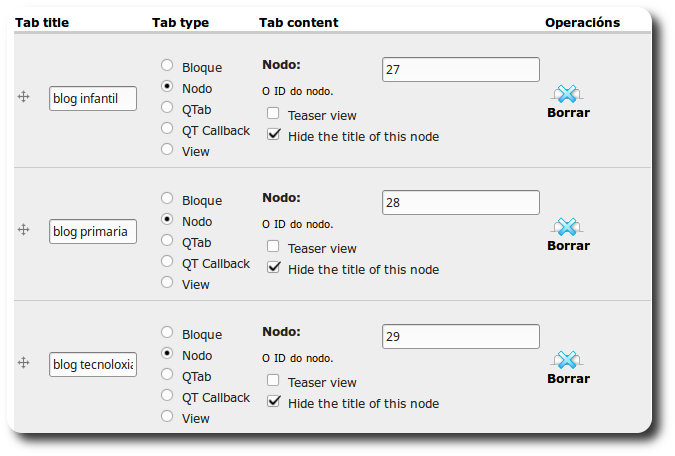
Task: Choose QTab type for blog primaria tab
Action: coord(167,241)
